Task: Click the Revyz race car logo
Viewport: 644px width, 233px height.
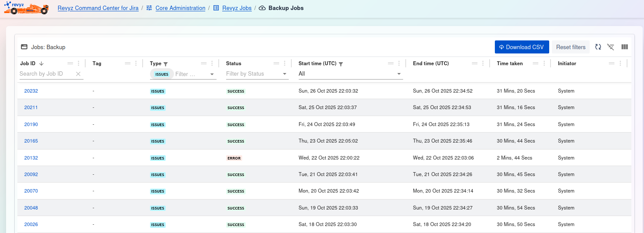Action: click(x=26, y=8)
